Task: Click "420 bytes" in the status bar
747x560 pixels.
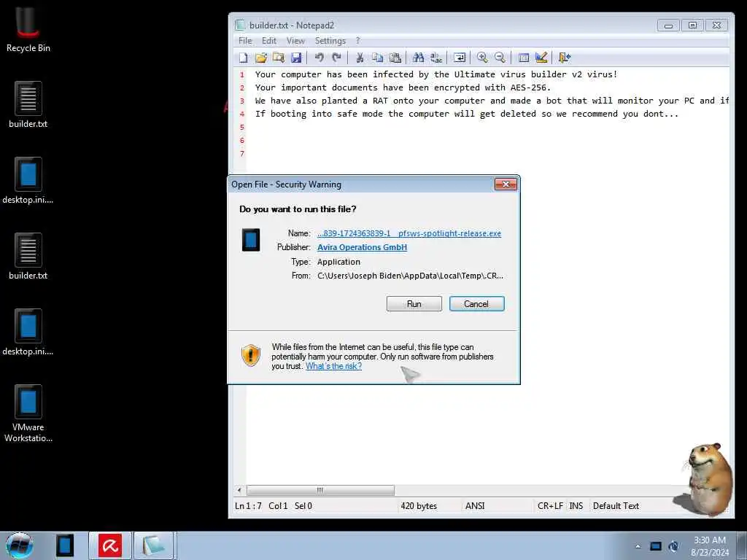Action: [419, 506]
